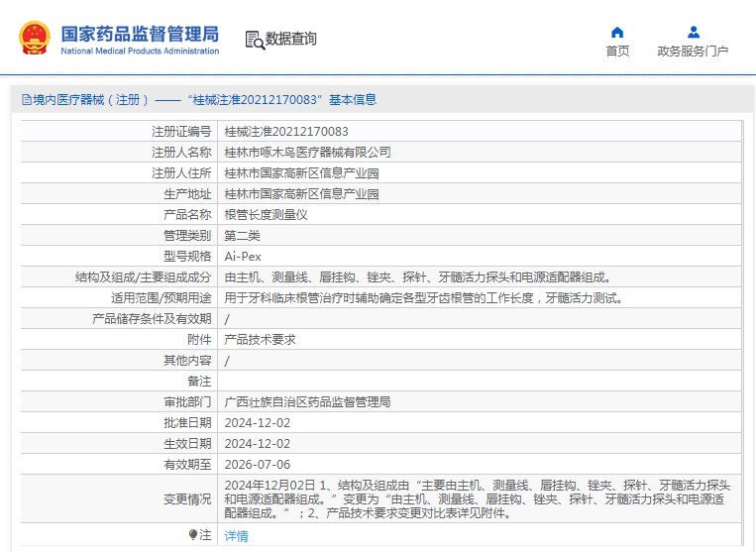Click the 产品储存条件及有效期 row label

click(152, 319)
